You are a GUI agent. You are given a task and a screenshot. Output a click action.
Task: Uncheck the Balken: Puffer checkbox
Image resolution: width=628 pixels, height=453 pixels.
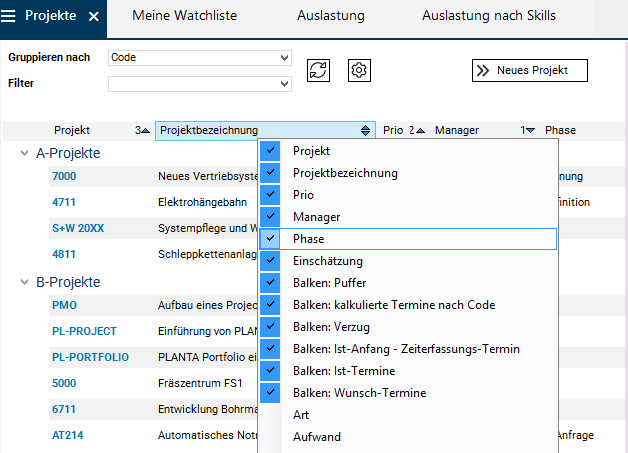(x=270, y=283)
